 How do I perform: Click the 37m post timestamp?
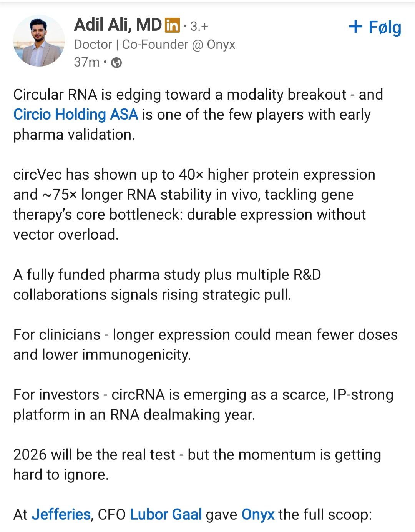[86, 62]
